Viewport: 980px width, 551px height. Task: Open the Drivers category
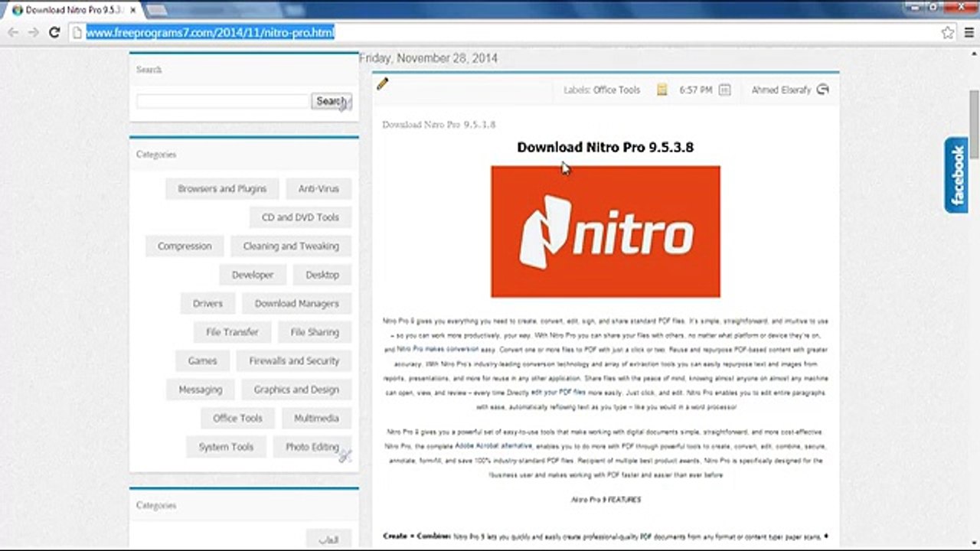(x=207, y=304)
